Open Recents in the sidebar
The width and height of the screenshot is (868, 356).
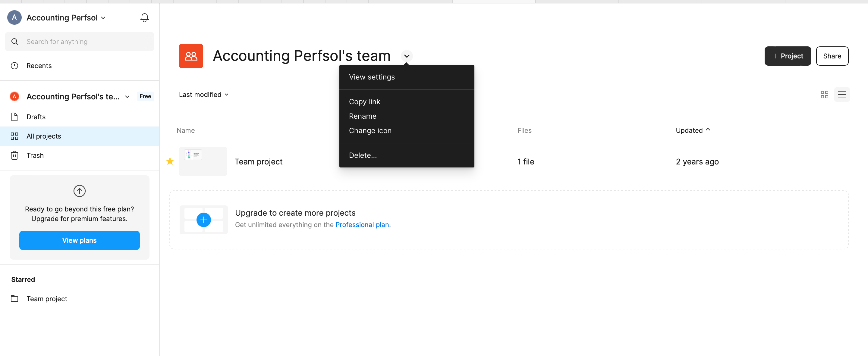click(x=80, y=66)
